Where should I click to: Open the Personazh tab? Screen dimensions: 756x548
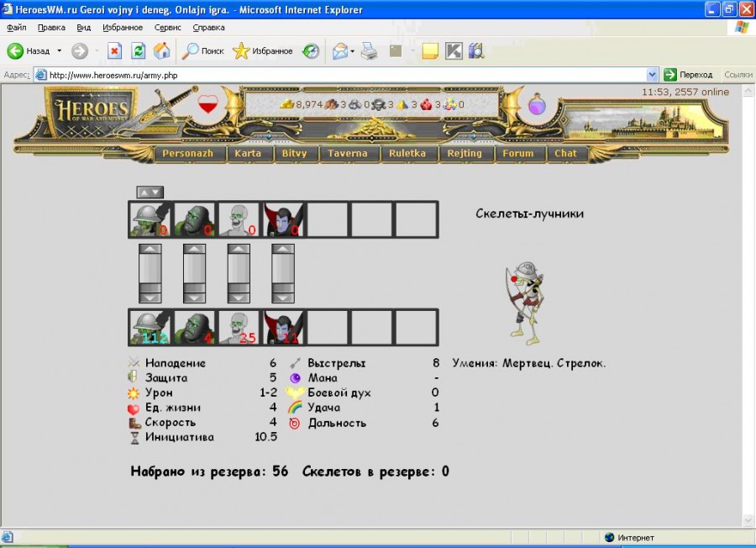pos(187,154)
